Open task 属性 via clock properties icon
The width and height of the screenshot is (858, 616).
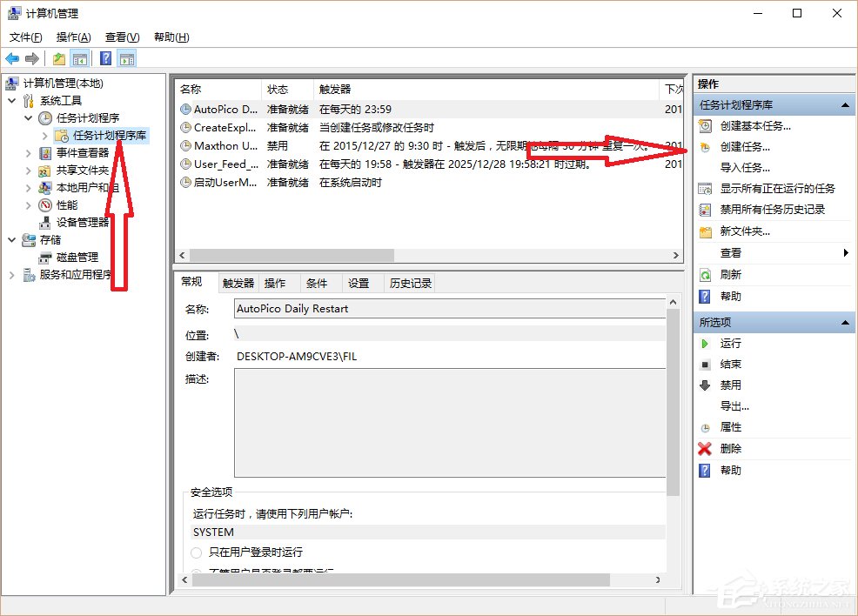[x=703, y=426]
